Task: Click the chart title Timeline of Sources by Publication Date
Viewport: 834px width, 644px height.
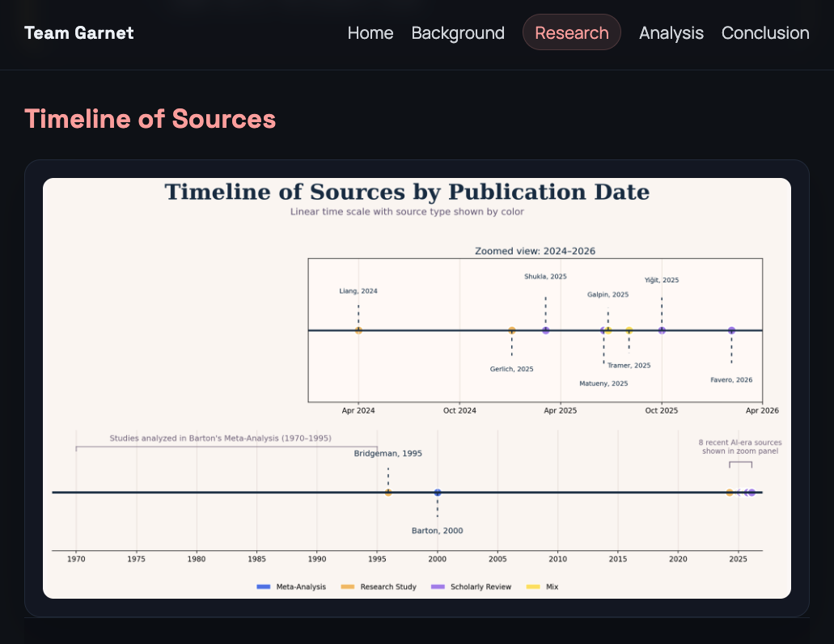Action: coord(407,192)
